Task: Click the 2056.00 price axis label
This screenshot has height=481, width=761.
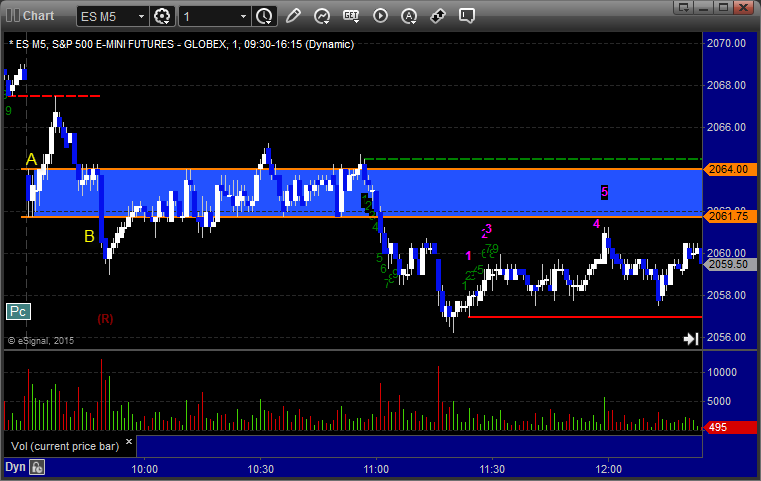Action: [726, 337]
